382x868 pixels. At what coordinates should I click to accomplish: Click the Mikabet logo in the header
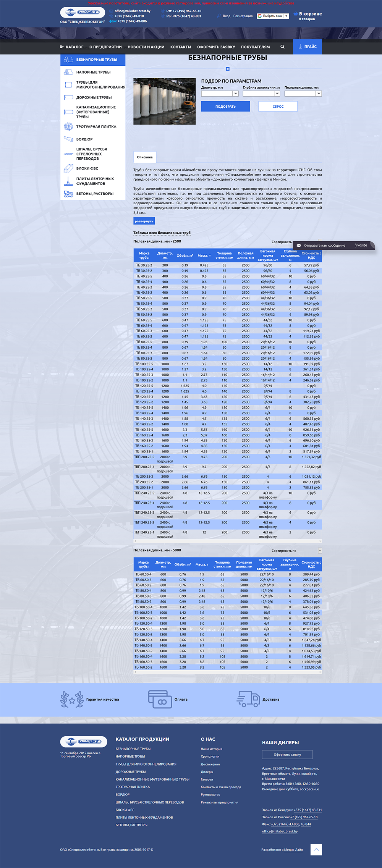83,12
